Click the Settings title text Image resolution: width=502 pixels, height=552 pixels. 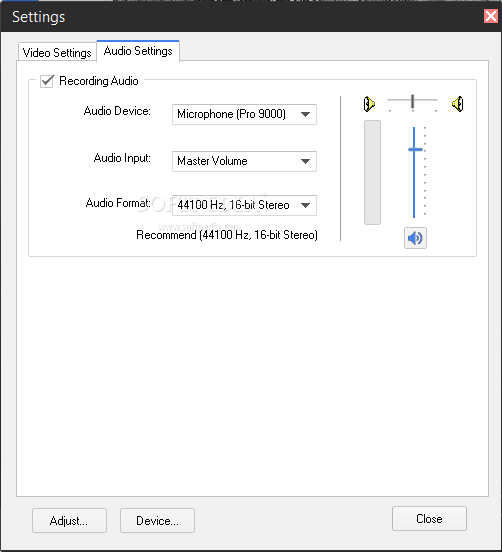39,17
